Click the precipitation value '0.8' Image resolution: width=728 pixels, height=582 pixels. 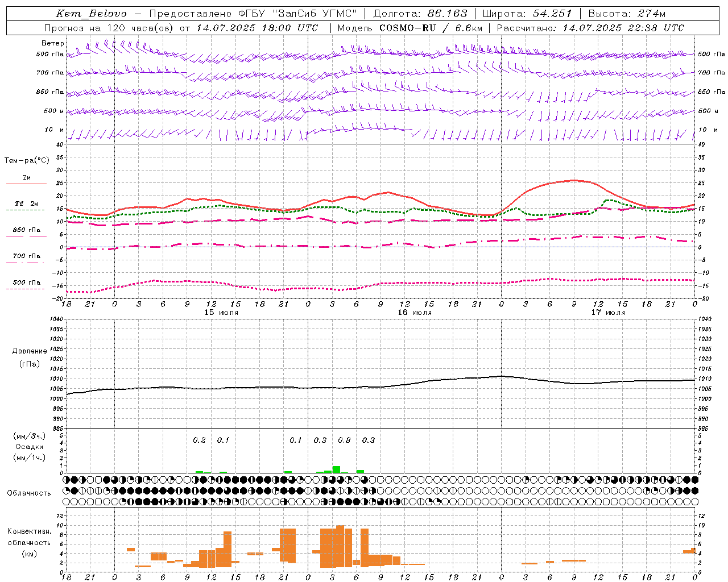point(344,440)
